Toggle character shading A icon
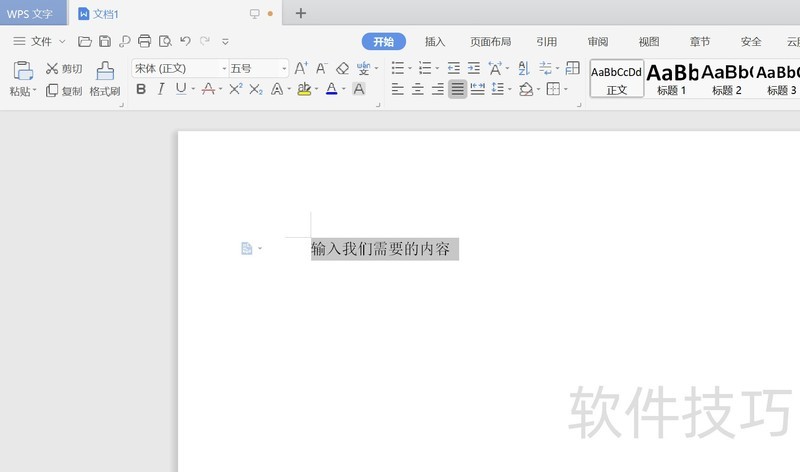Screen dimensions: 800x472 [x=359, y=89]
